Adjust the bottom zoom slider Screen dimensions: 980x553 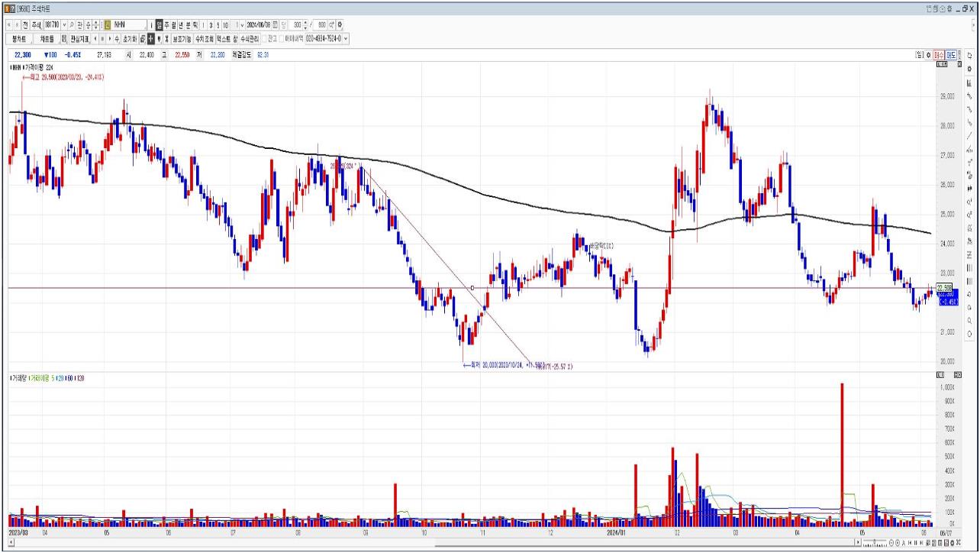click(875, 542)
